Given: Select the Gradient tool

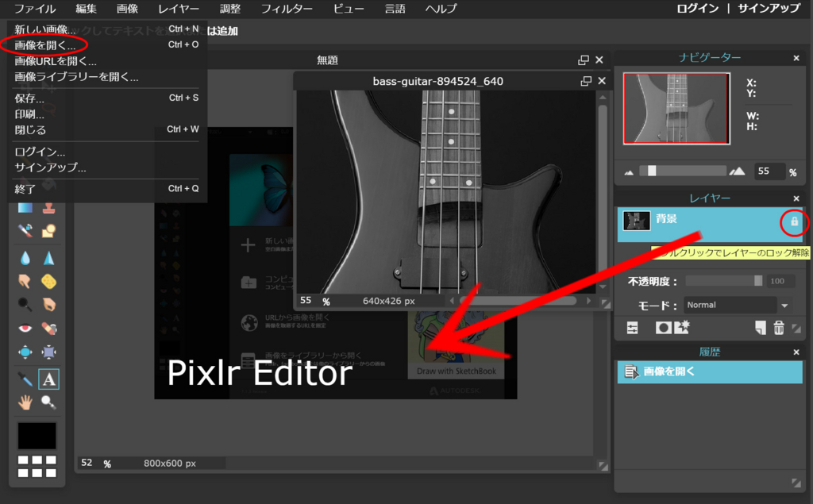Looking at the screenshot, I should click(25, 208).
